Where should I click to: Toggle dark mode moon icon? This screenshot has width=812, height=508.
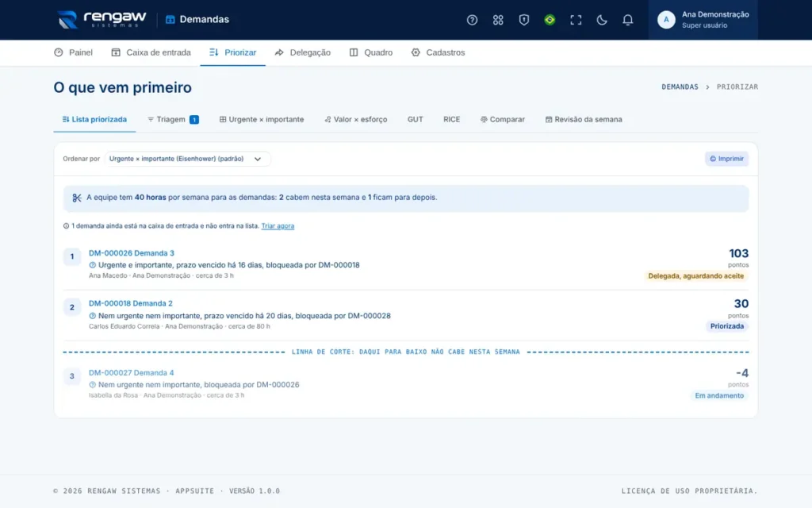601,20
